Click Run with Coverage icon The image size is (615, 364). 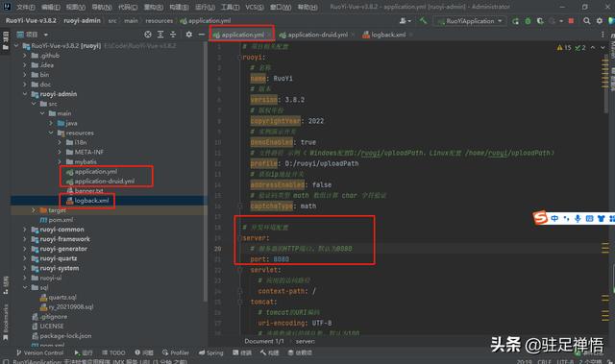coord(540,21)
